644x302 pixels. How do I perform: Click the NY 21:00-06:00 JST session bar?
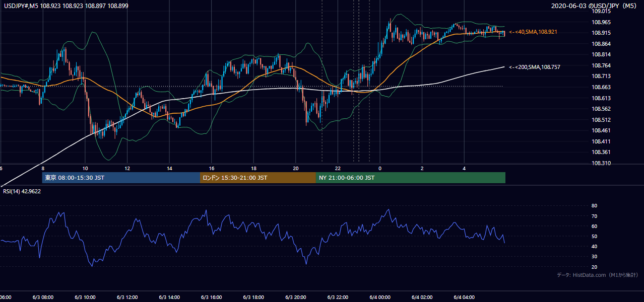(x=411, y=178)
